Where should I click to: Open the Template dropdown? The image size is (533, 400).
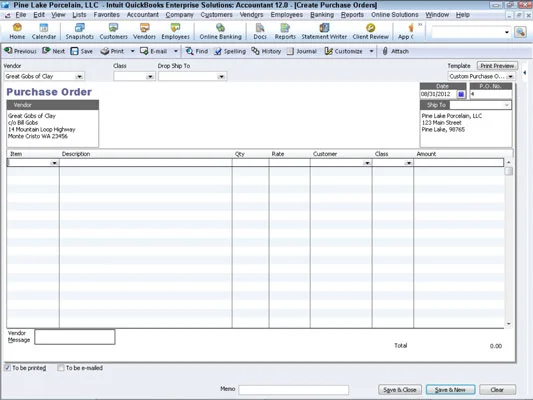[510, 76]
